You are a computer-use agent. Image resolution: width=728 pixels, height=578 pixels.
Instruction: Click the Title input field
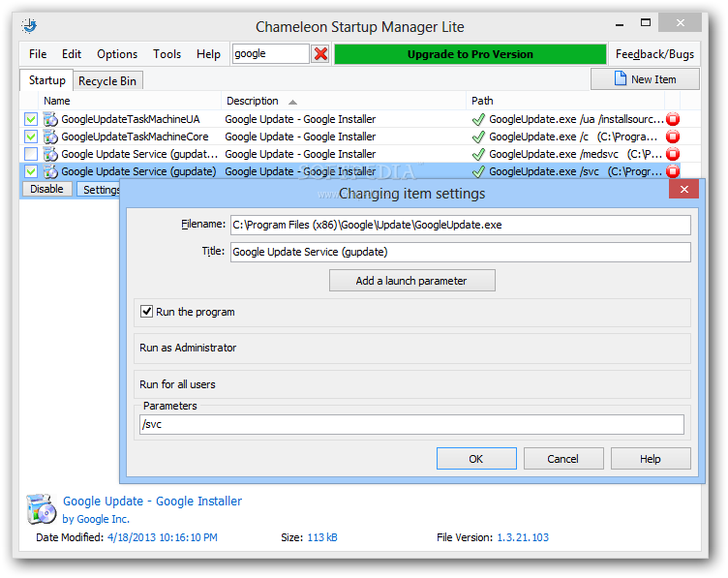click(461, 252)
